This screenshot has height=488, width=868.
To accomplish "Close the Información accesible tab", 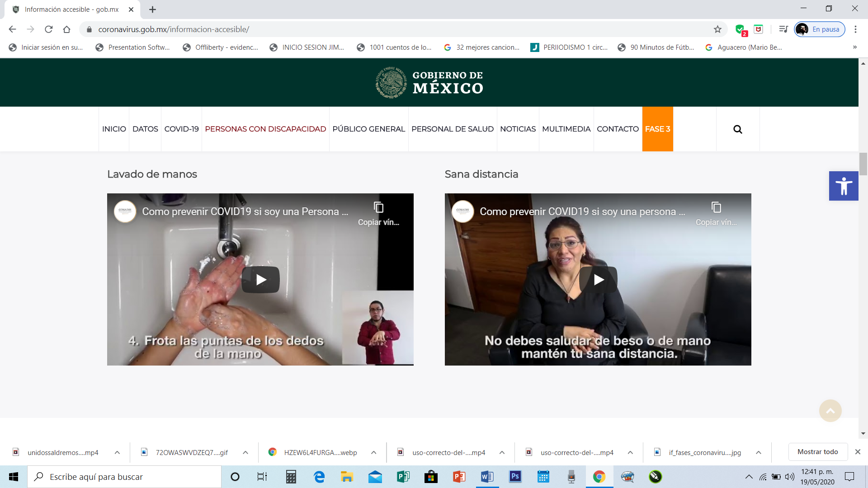I will tap(131, 9).
